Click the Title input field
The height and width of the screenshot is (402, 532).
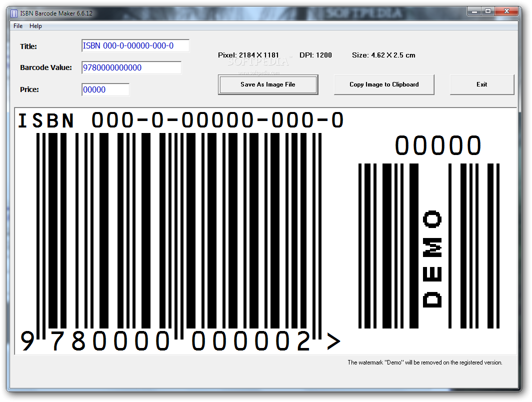point(135,46)
